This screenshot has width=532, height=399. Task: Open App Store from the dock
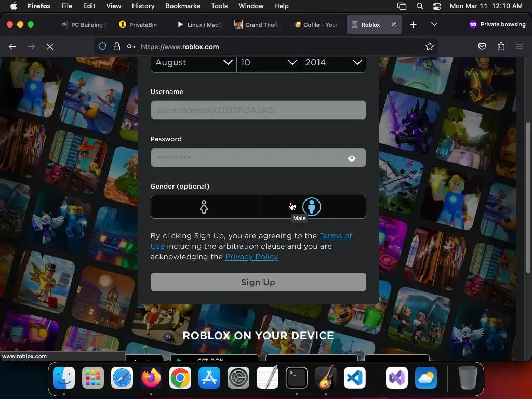(x=209, y=378)
